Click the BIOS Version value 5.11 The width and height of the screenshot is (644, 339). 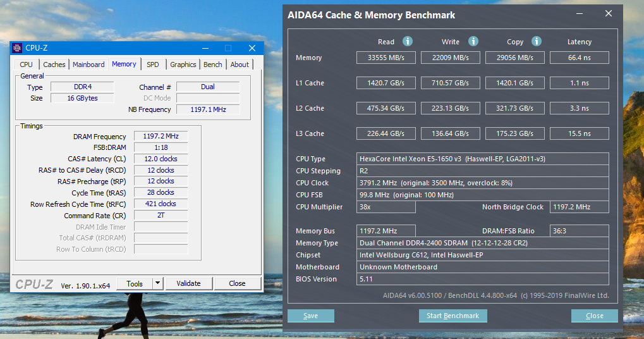pos(483,279)
